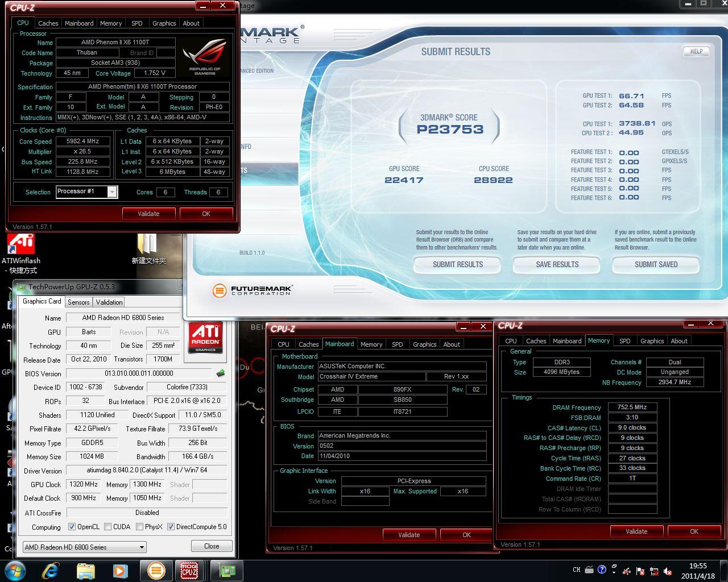The height and width of the screenshot is (582, 728).
Task: Click the Core Speed 5982.4 MHz field
Action: tap(82, 142)
